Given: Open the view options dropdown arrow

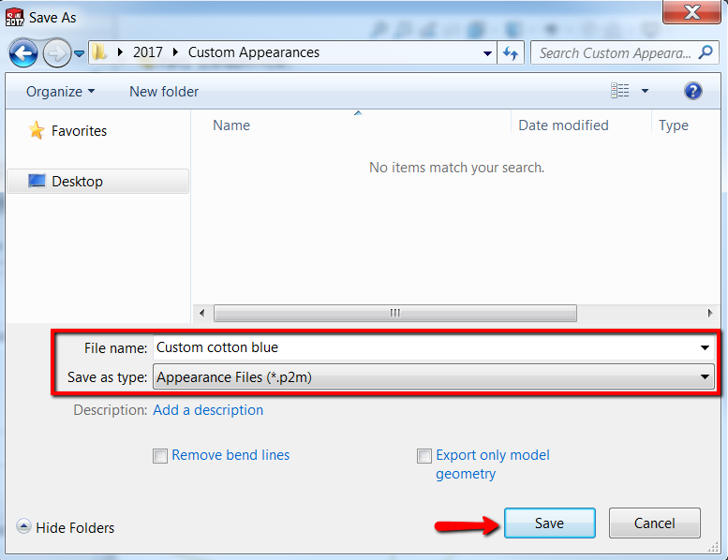Looking at the screenshot, I should point(645,91).
